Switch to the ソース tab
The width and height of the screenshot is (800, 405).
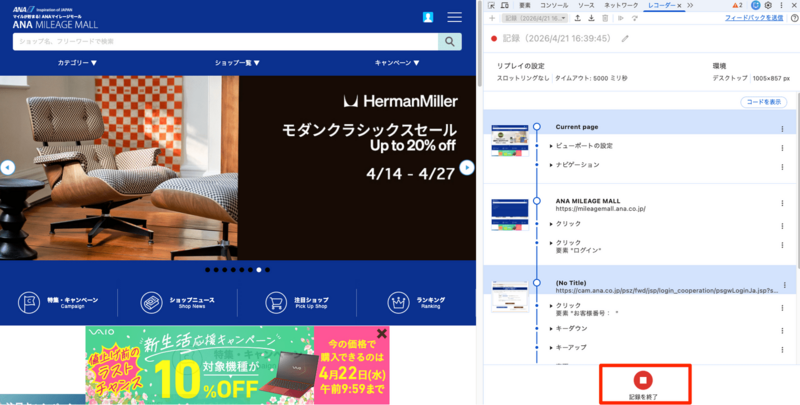(586, 5)
